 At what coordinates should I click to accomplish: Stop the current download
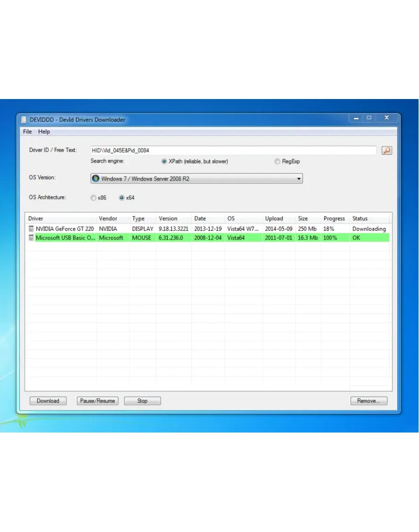(x=142, y=401)
